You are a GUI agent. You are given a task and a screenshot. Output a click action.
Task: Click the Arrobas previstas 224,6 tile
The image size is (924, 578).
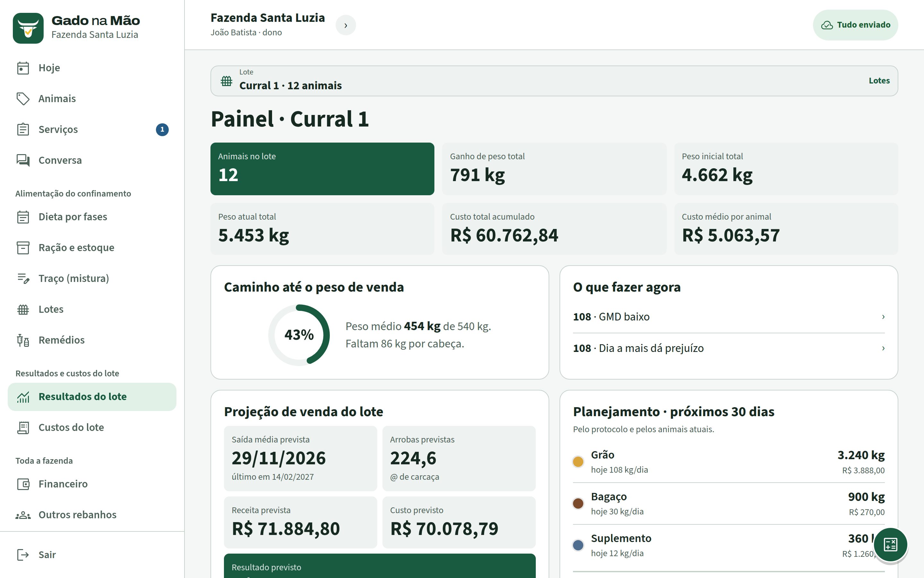tap(459, 458)
